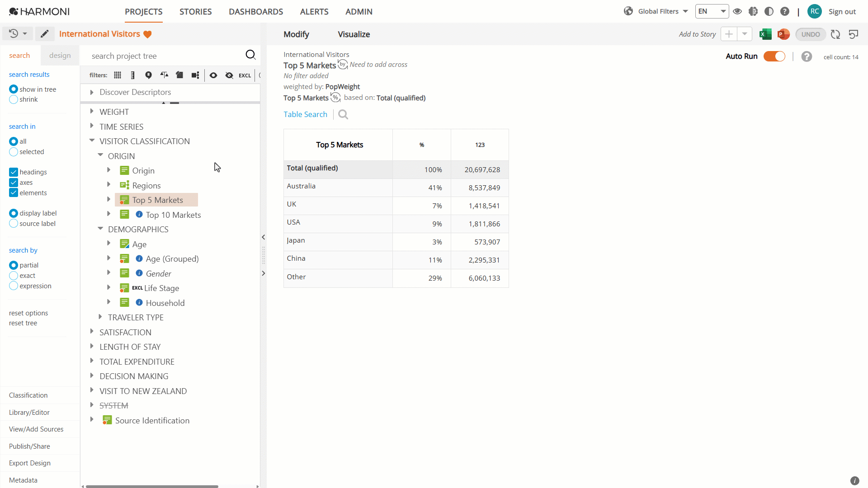Click the pencil edit icon beside project name
The height and width of the screenshot is (488, 868).
44,34
